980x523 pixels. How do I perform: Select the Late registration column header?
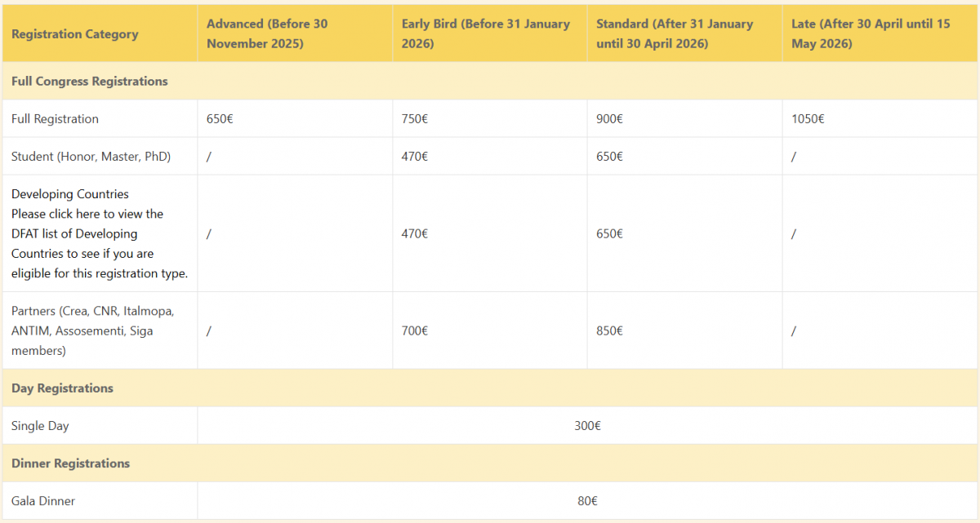[871, 33]
